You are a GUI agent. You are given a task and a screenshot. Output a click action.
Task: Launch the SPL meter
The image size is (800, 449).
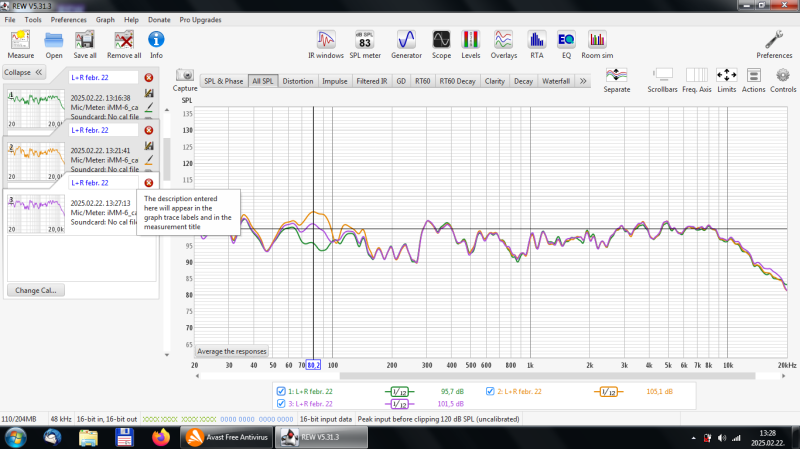[x=365, y=44]
